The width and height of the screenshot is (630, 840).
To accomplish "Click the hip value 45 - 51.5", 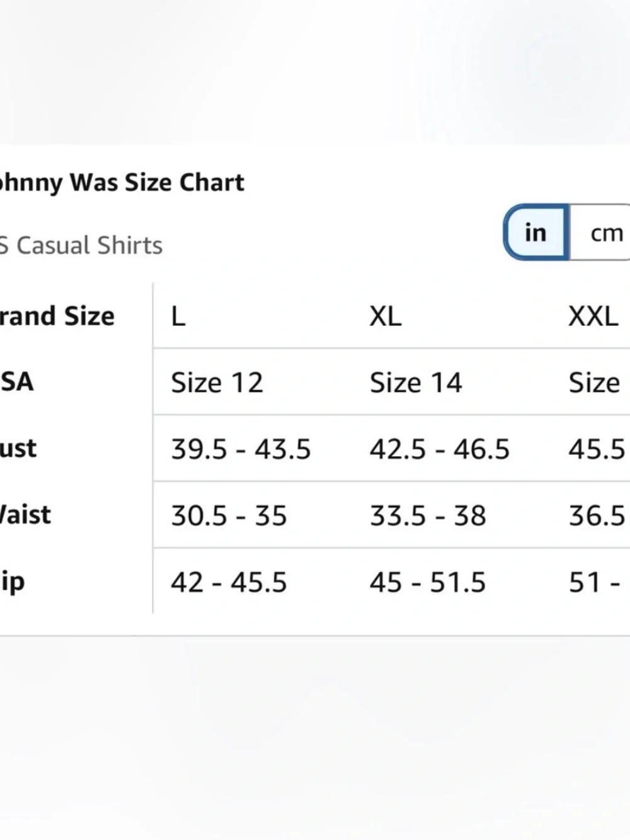I will coord(428,582).
